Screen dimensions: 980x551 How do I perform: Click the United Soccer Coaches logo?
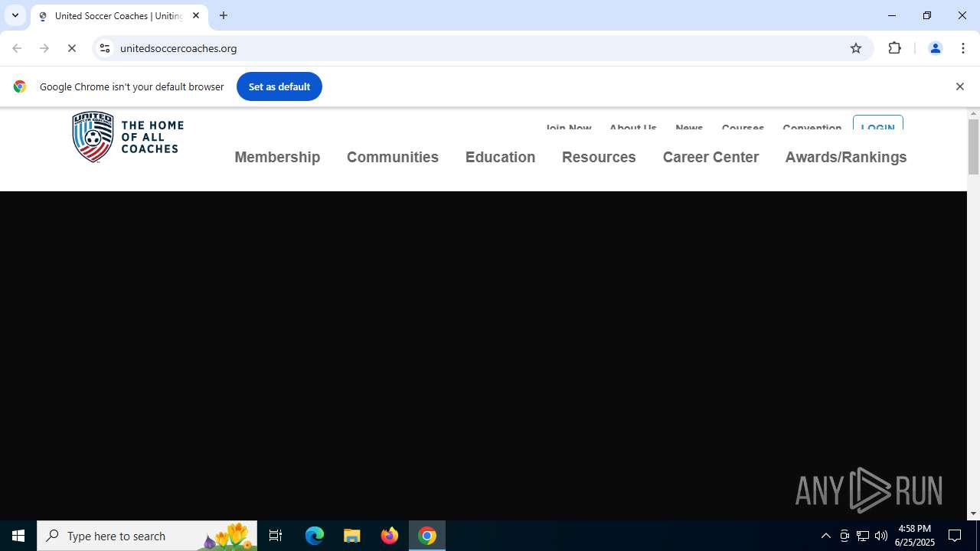[128, 137]
